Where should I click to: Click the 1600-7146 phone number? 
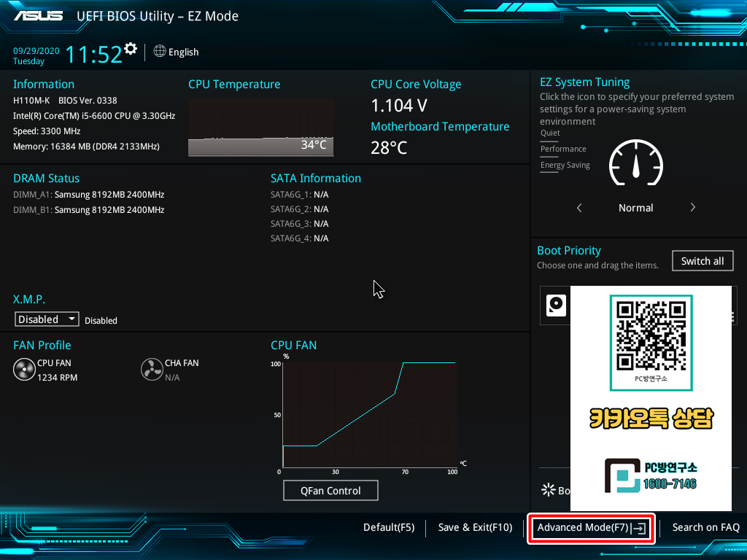point(670,484)
